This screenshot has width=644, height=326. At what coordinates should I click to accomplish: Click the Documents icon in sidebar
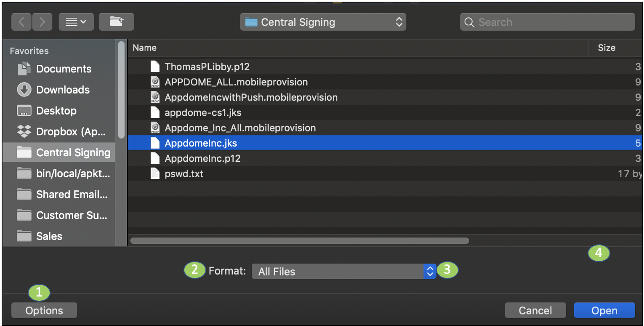[x=24, y=69]
